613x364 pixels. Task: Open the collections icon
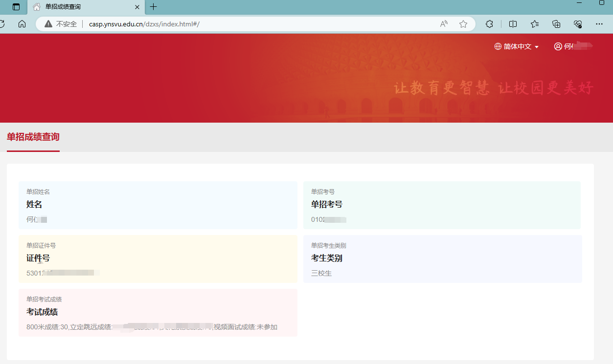click(556, 24)
